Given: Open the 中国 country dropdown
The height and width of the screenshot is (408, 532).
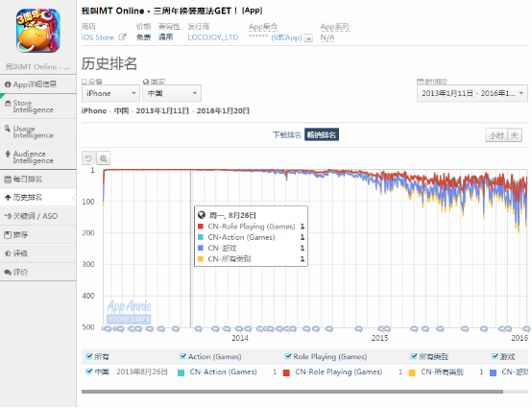Looking at the screenshot, I should point(172,93).
